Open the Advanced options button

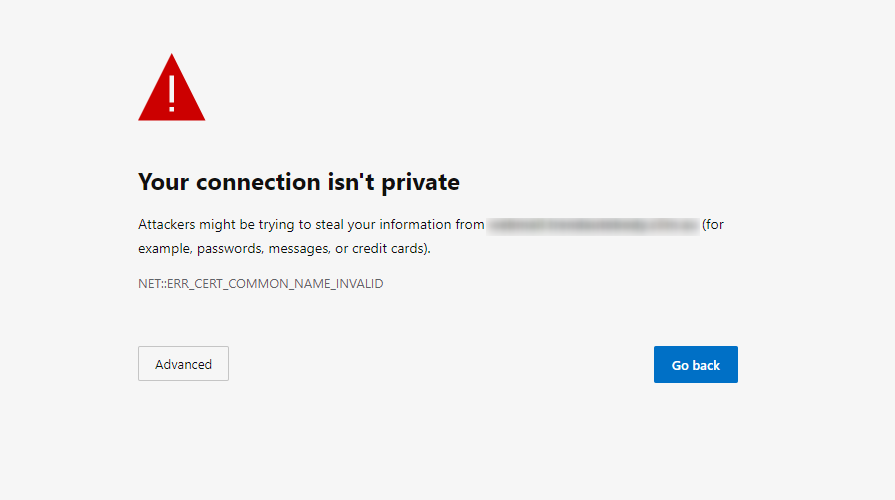point(183,364)
